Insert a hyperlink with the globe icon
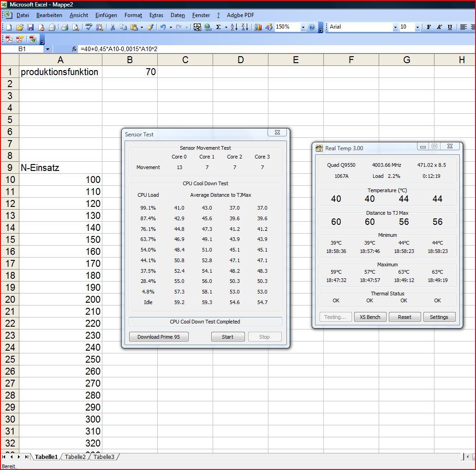Screen dimensions: 476x470 pyautogui.click(x=208, y=27)
